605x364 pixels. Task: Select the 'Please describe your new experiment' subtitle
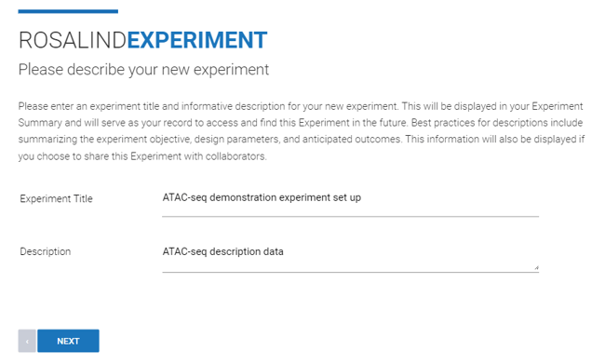143,70
